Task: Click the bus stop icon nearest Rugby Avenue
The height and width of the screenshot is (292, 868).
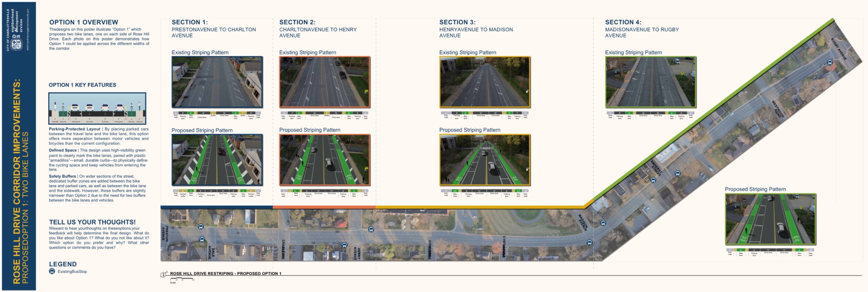Action: click(830, 62)
